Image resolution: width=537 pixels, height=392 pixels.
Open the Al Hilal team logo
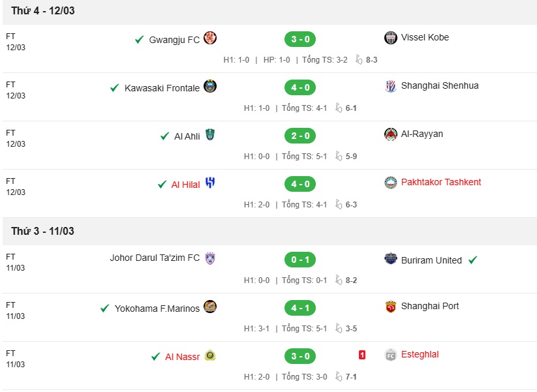click(210, 183)
